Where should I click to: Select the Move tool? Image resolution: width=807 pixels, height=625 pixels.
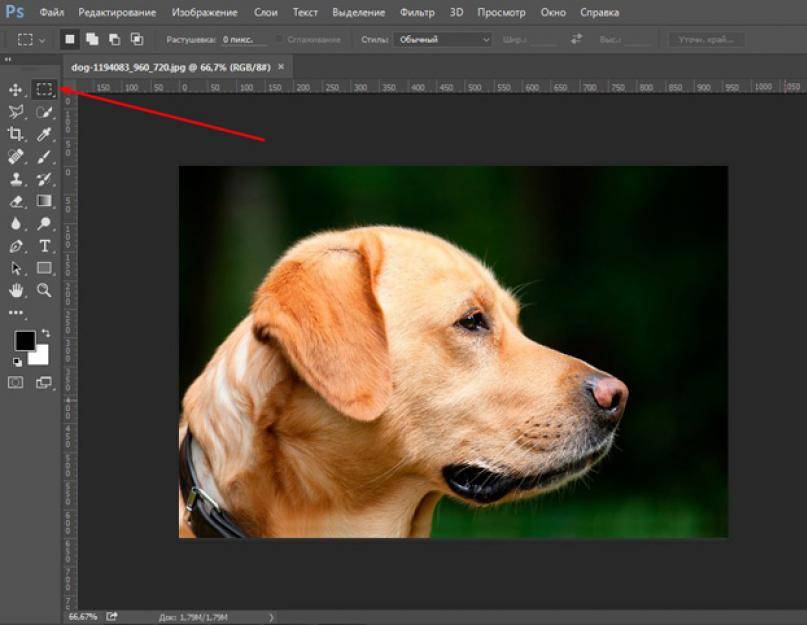coord(15,90)
